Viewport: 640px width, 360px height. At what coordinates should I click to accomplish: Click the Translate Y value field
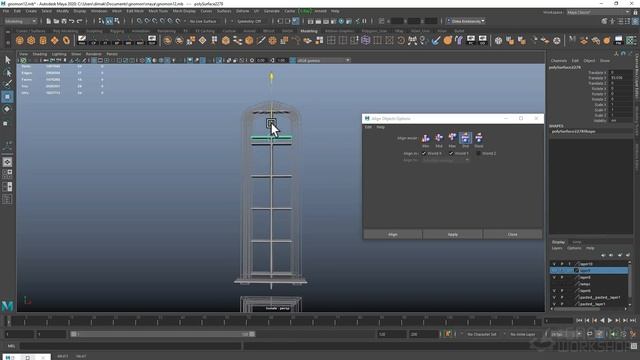(x=622, y=78)
